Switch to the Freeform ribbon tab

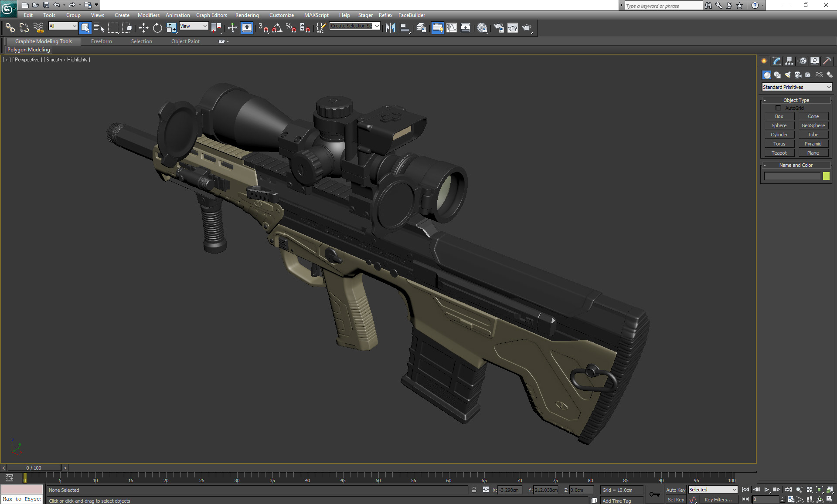(x=101, y=41)
